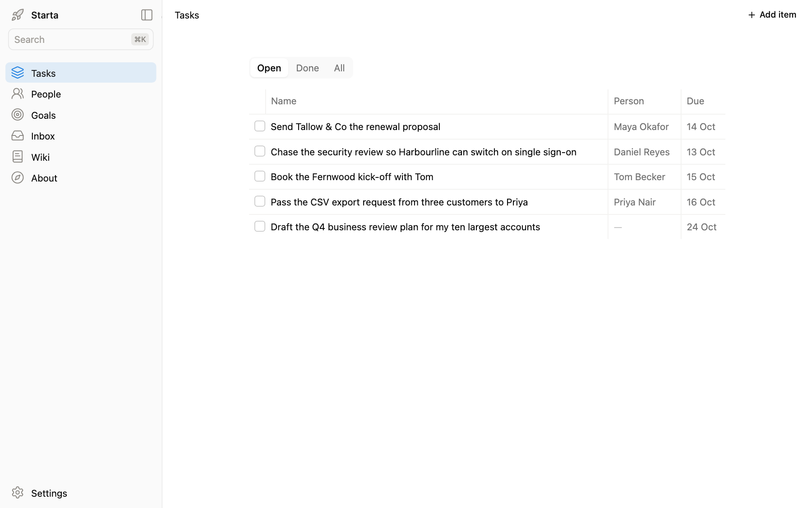Open the Wiki page label
Screen dimensions: 812x508
[41, 157]
